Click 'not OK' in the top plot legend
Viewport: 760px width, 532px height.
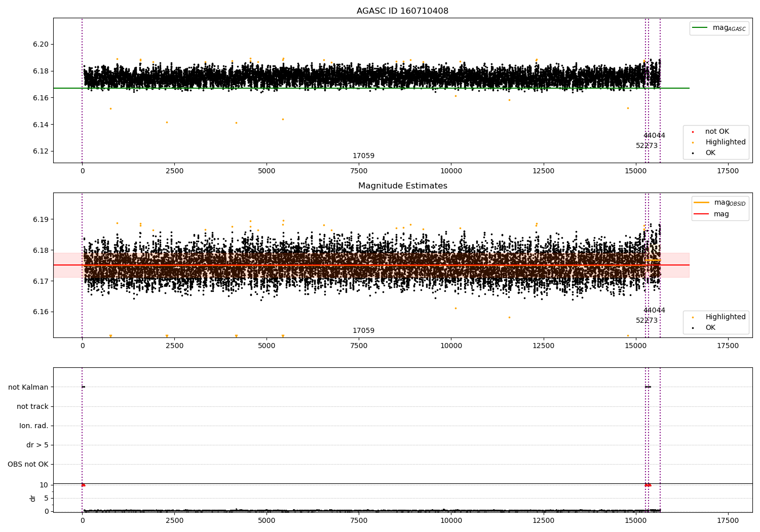[x=717, y=132]
